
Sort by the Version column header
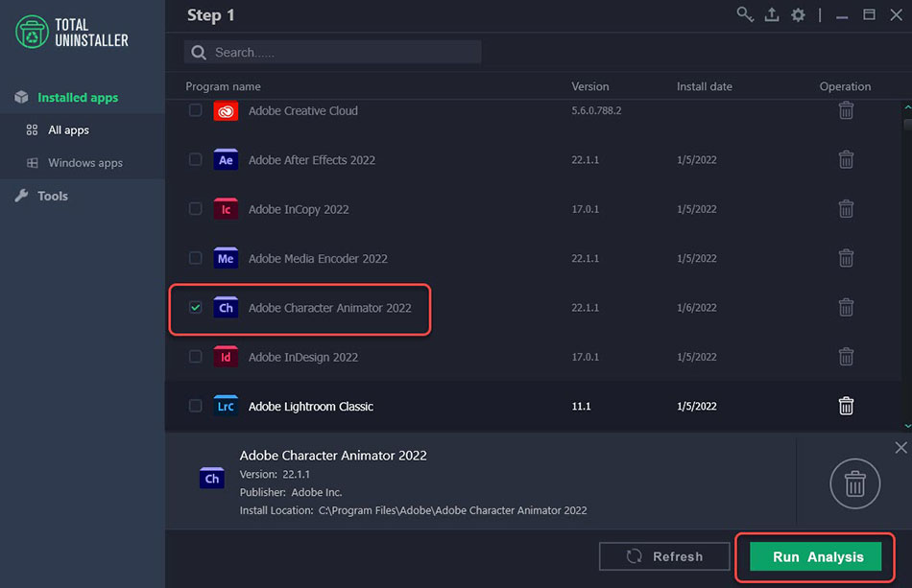[x=589, y=86]
